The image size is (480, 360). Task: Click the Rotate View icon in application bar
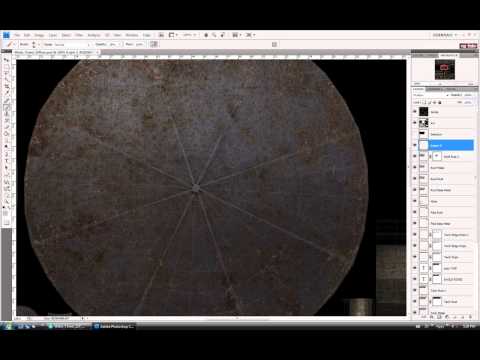click(223, 35)
